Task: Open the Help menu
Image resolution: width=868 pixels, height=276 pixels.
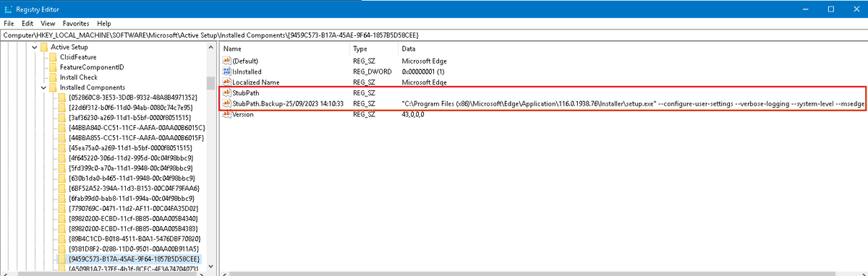Action: pos(104,23)
